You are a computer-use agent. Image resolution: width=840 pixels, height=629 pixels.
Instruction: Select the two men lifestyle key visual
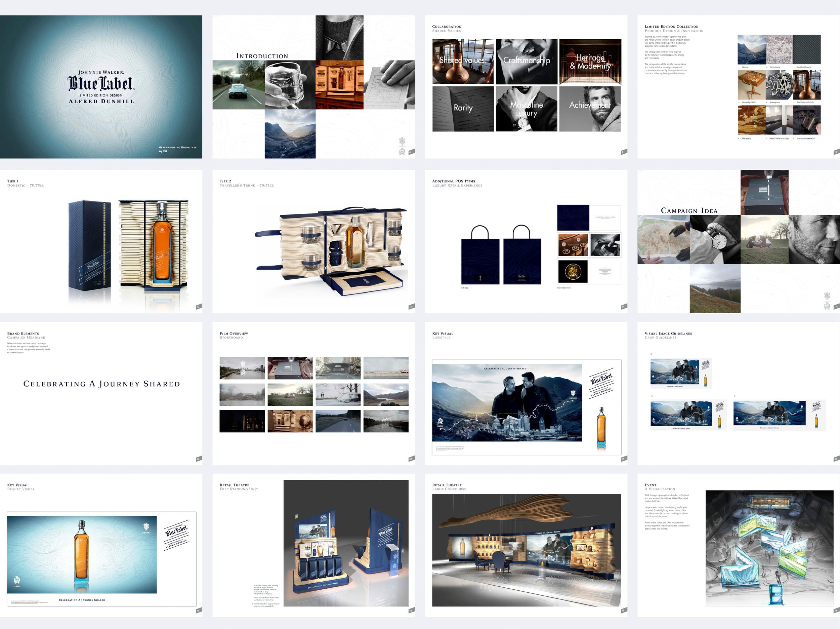(507, 403)
